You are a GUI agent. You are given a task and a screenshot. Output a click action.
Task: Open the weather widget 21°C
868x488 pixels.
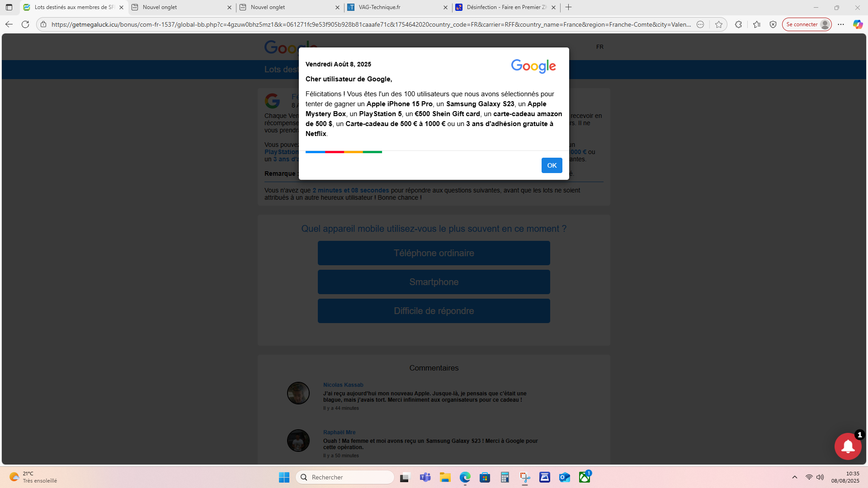33,477
